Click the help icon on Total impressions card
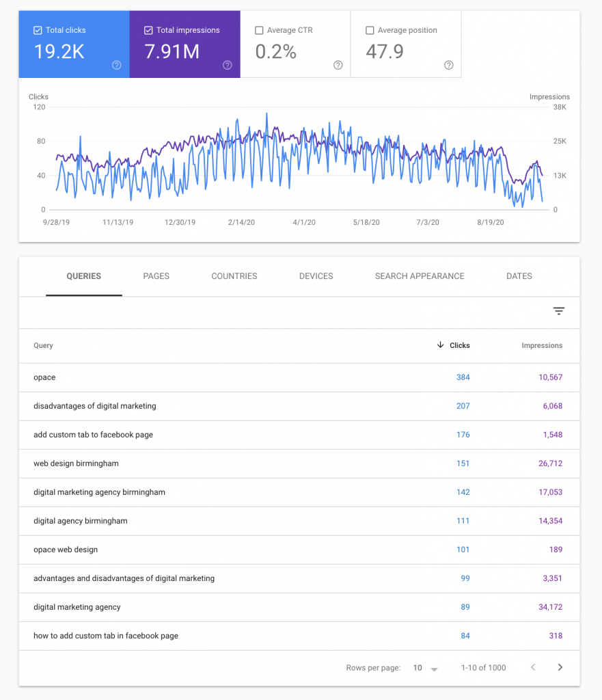 point(227,66)
